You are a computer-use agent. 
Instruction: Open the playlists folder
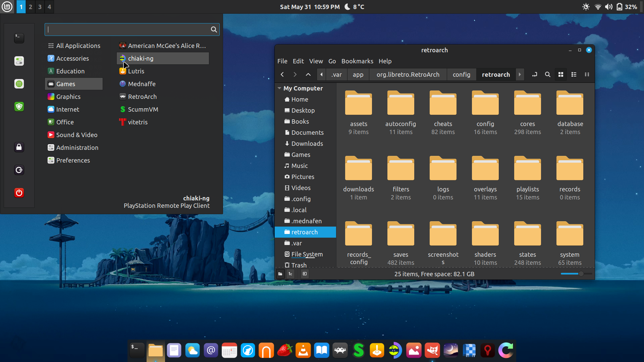(528, 178)
